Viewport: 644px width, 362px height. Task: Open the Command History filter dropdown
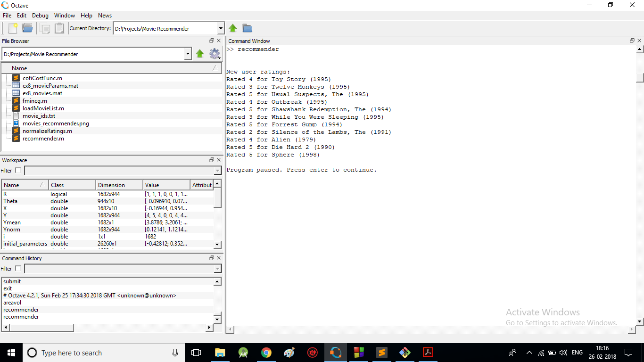point(217,269)
